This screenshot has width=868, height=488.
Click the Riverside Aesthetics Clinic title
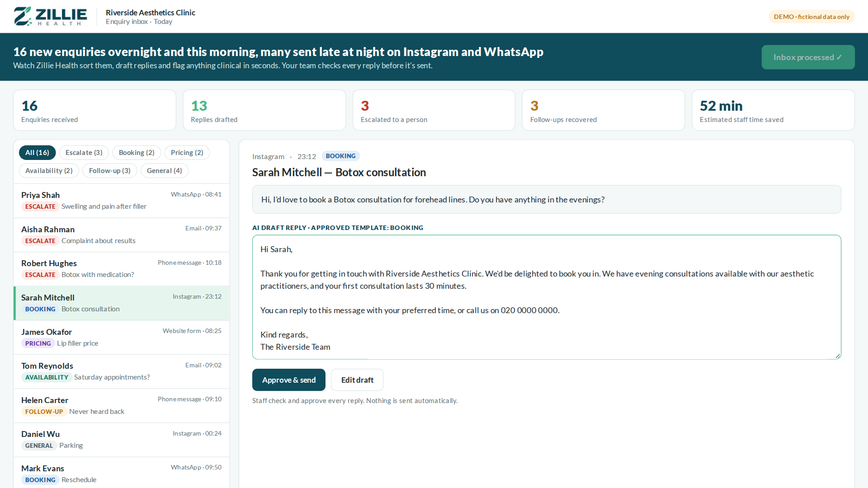pyautogui.click(x=151, y=13)
